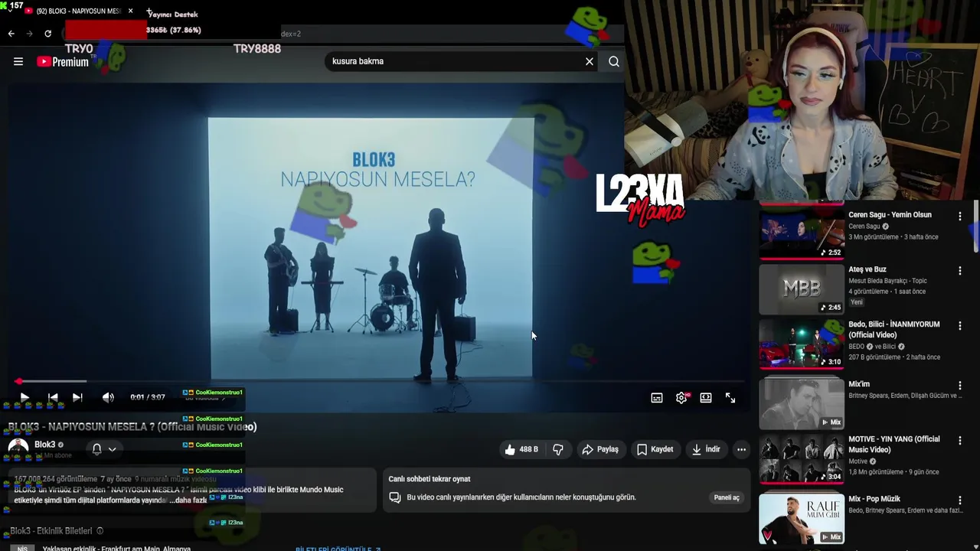The width and height of the screenshot is (980, 551).
Task: Mute the video volume
Action: point(108,397)
